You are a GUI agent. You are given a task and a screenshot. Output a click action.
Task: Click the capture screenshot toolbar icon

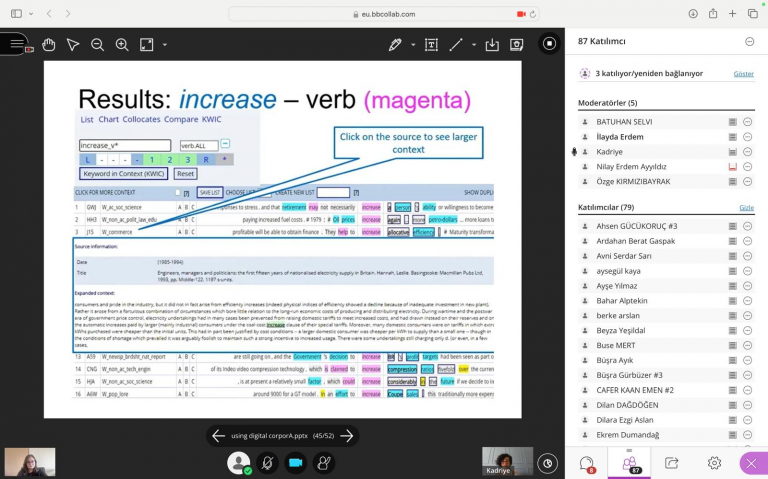pyautogui.click(x=516, y=45)
